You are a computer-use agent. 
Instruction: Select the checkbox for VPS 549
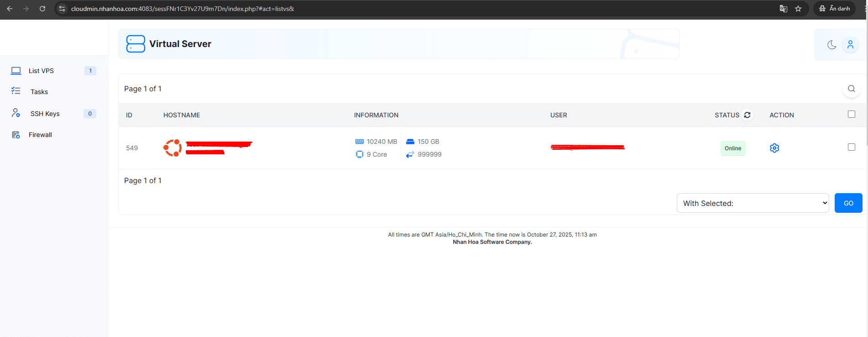click(x=851, y=147)
